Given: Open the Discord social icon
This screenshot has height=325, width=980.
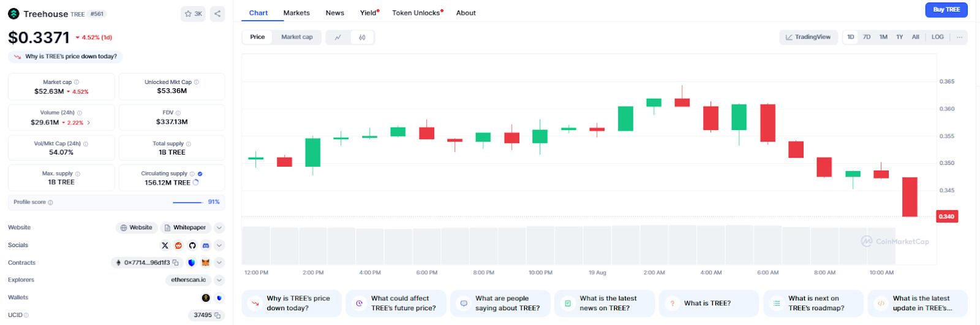Looking at the screenshot, I should coord(206,245).
